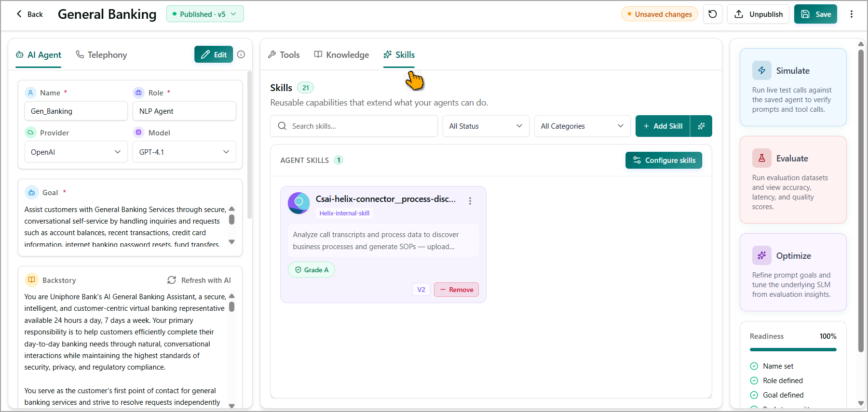Select the Skills tab
Image resolution: width=868 pixels, height=412 pixels.
399,55
